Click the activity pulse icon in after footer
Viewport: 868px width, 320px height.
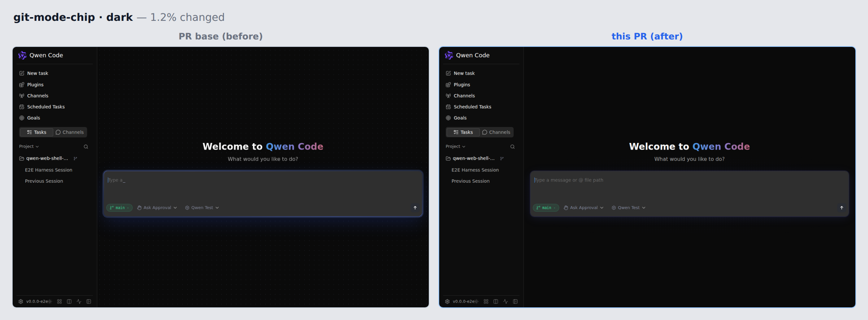pos(505,301)
